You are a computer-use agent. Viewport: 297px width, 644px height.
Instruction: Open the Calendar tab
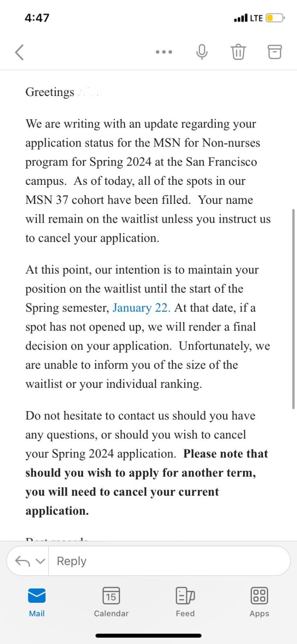pyautogui.click(x=111, y=602)
